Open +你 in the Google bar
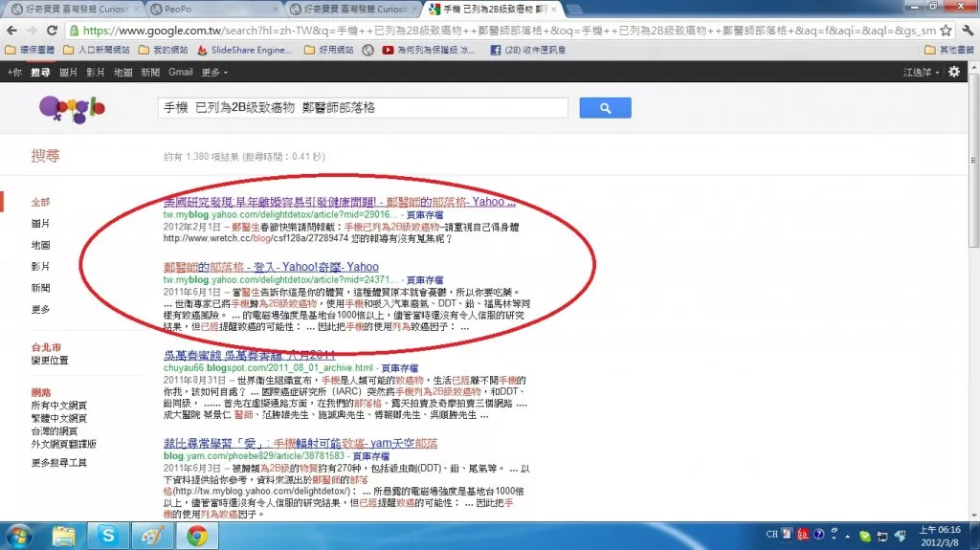The width and height of the screenshot is (980, 550). 14,72
